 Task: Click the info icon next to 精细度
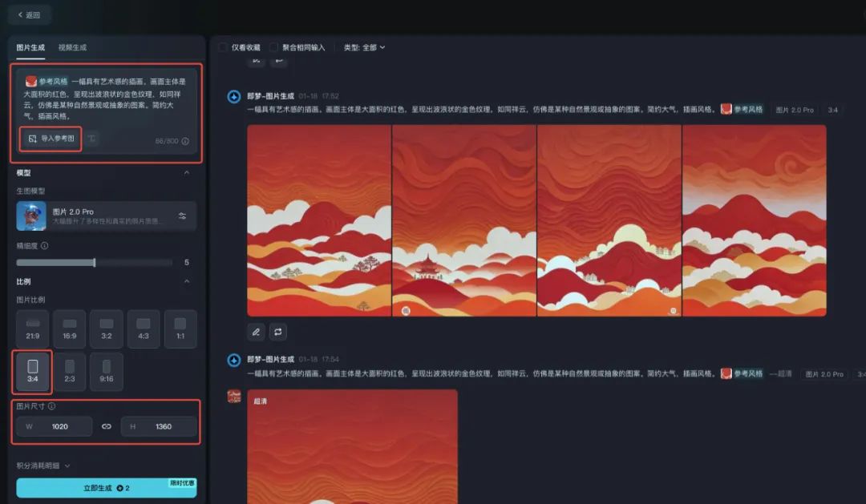44,246
